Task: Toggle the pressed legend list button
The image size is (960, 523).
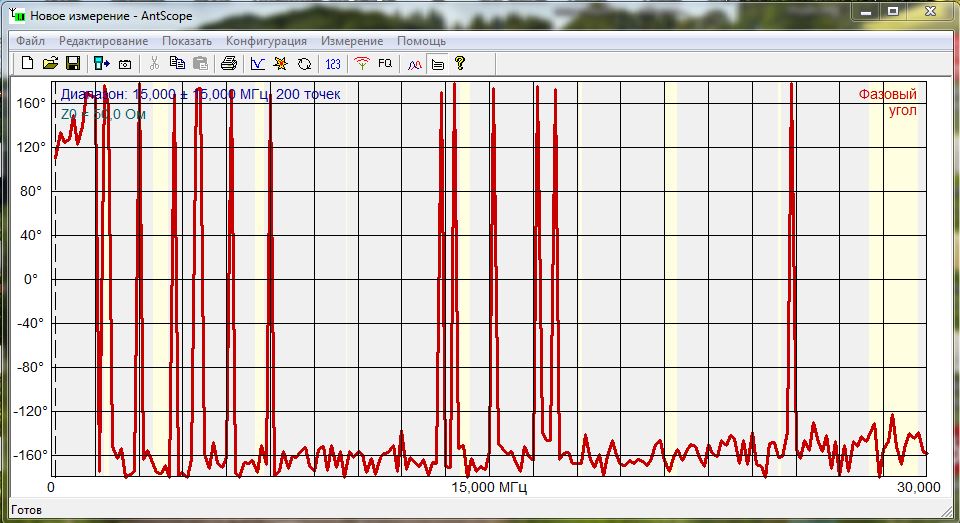Action: [x=437, y=63]
